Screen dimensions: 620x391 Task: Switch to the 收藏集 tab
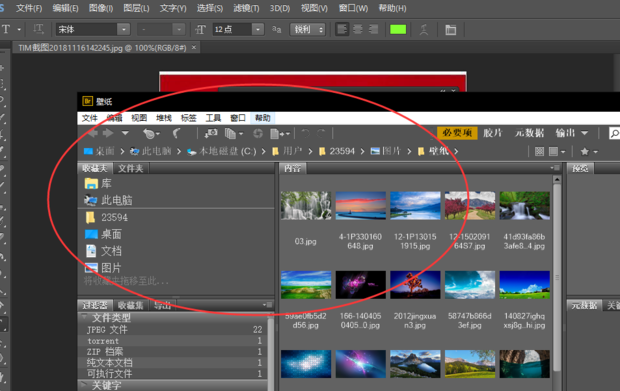pyautogui.click(x=130, y=305)
